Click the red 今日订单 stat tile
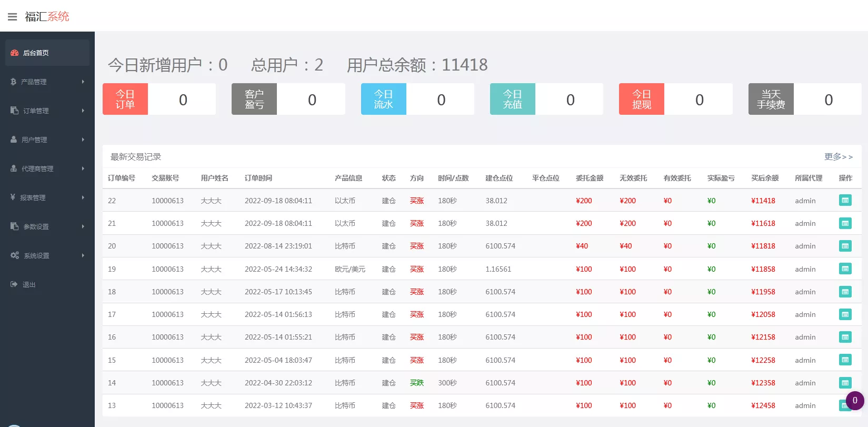This screenshot has height=427, width=868. [125, 99]
